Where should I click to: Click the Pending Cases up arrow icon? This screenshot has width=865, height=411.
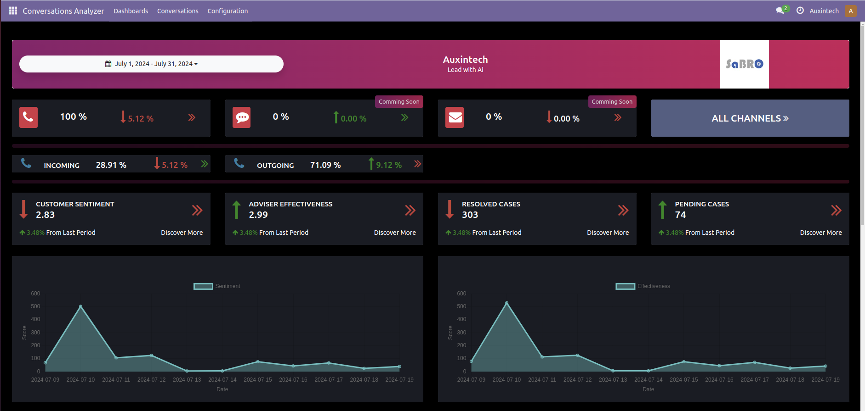tap(663, 210)
